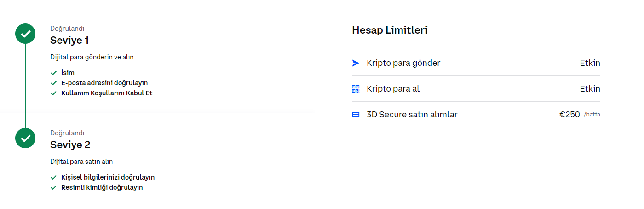Click the Seviye 1 green checkmark circle
The image size is (644, 209).
pyautogui.click(x=26, y=34)
